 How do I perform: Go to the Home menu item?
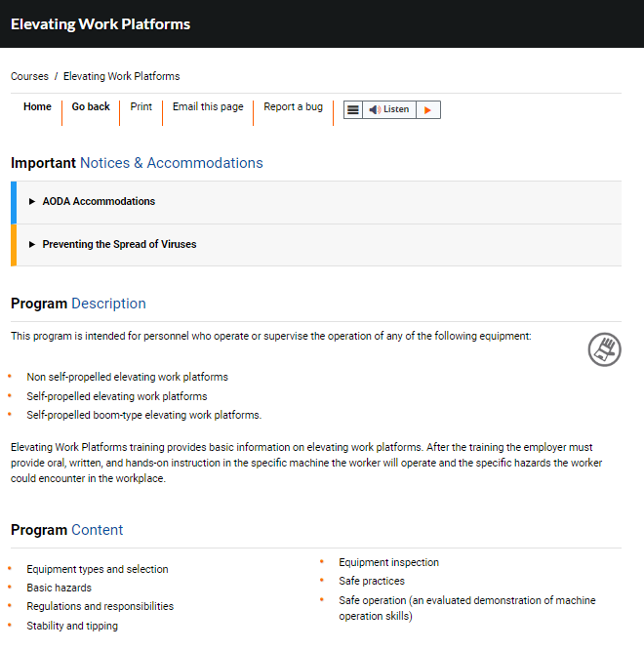(37, 107)
